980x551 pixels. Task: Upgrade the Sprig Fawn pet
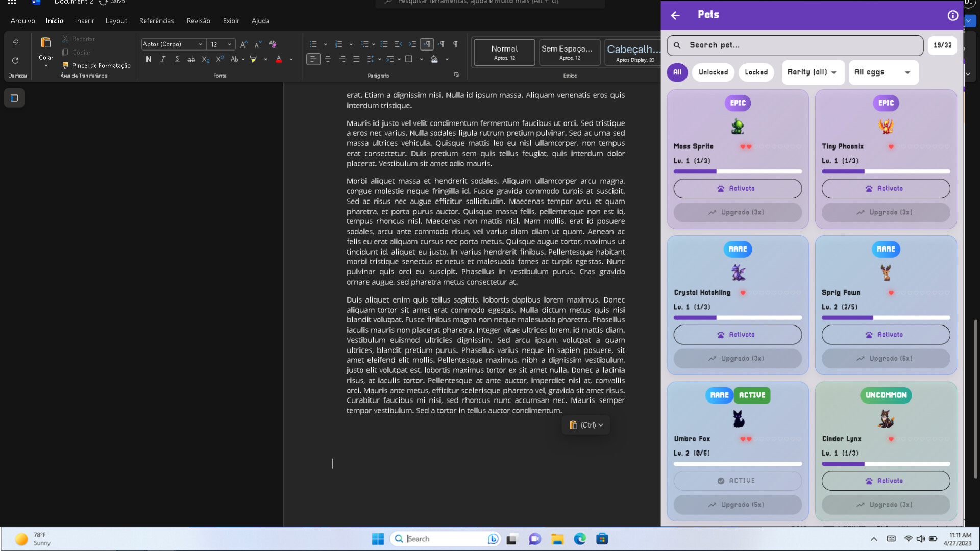(886, 359)
